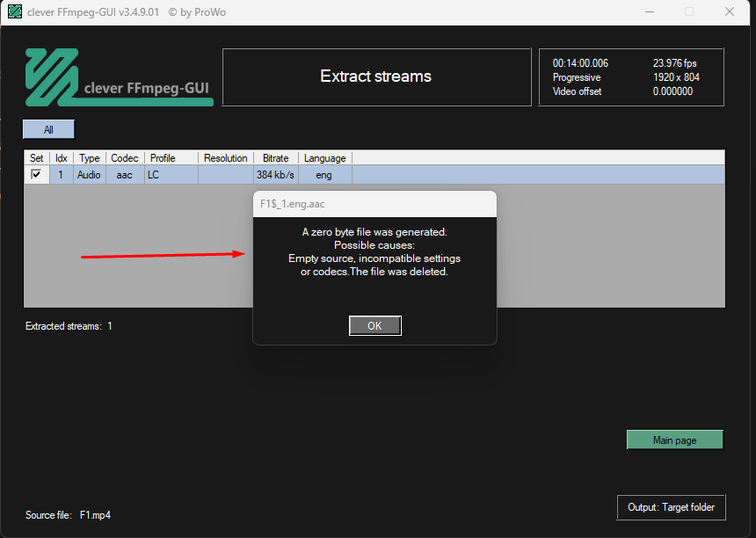
Task: Click the F1$_1.eng.aac dialog title
Action: click(293, 204)
